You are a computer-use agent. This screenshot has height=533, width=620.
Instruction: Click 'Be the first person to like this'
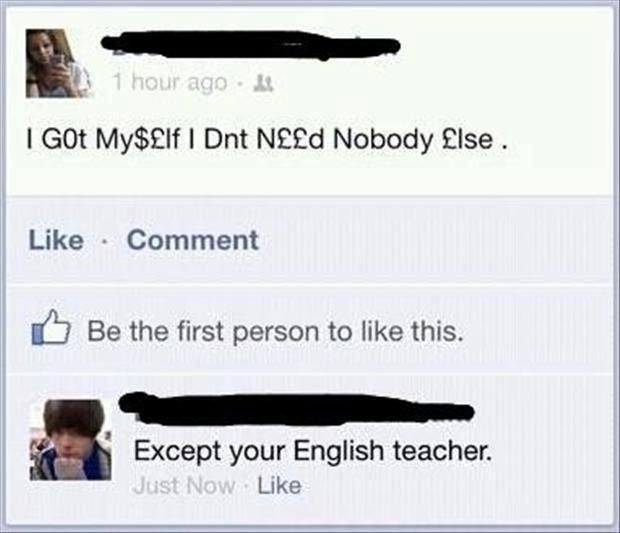coord(275,331)
